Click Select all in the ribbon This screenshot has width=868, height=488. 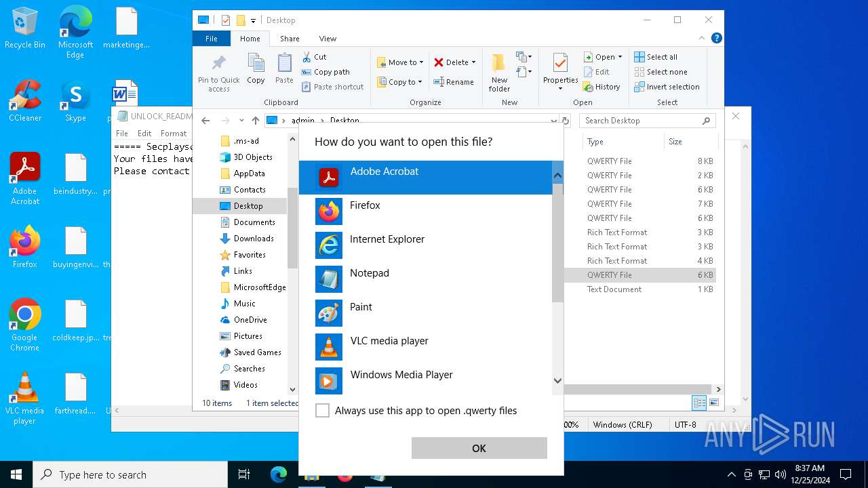[656, 57]
